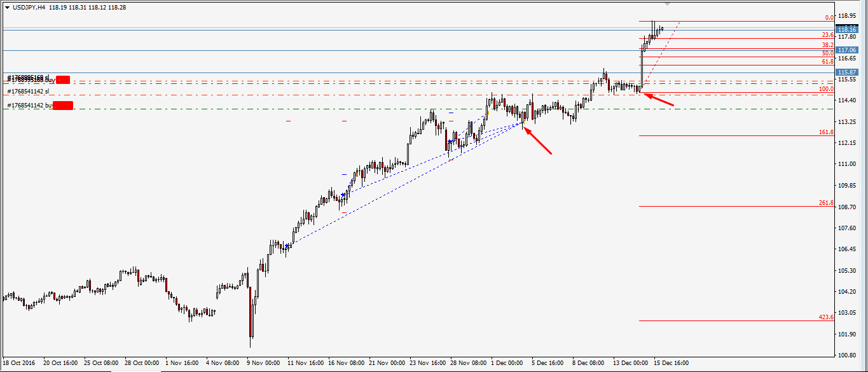The width and height of the screenshot is (868, 372).
Task: Click the 115.87 horizontal line price tag
Action: click(x=848, y=72)
